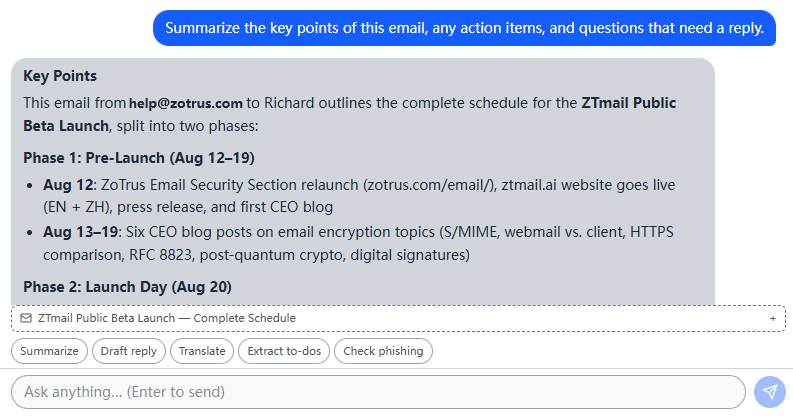Click the Key Points heading
Viewport: 793px width, 419px height.
point(60,76)
